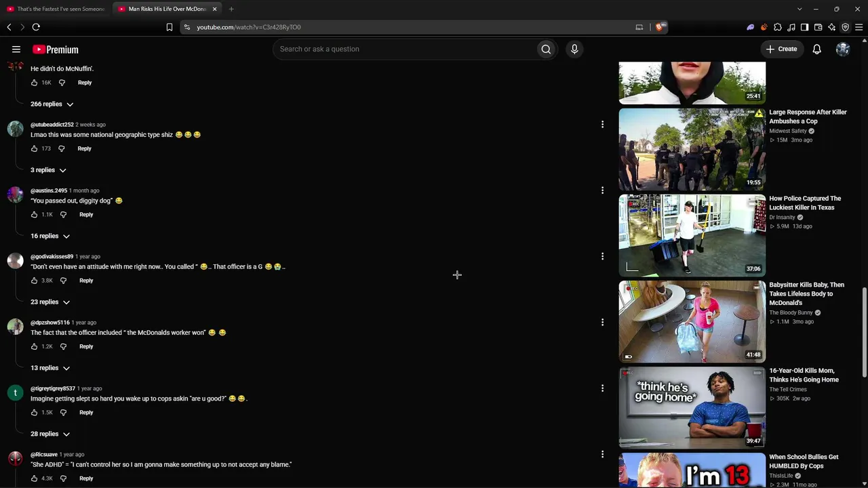Open the YouTube guide hamburger menu
The height and width of the screenshot is (488, 868).
[x=16, y=49]
